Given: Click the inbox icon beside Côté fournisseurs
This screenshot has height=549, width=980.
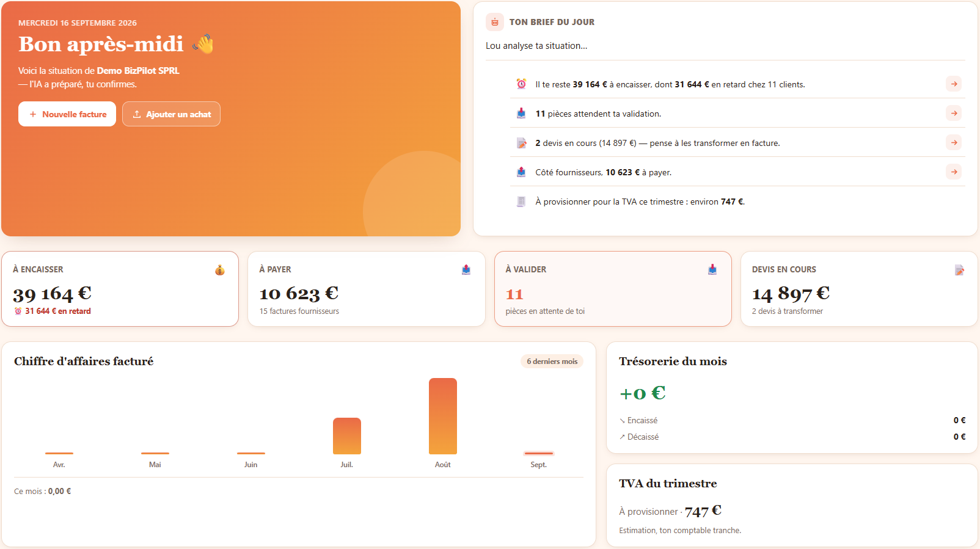Looking at the screenshot, I should 521,172.
